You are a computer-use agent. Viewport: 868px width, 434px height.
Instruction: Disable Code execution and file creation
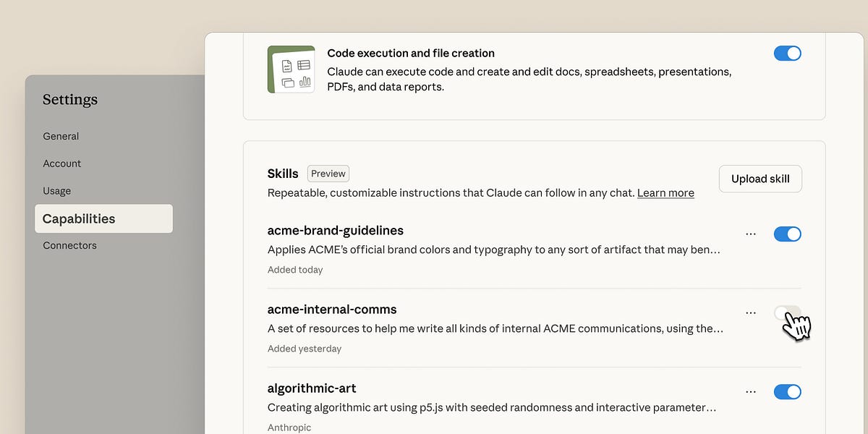click(787, 54)
